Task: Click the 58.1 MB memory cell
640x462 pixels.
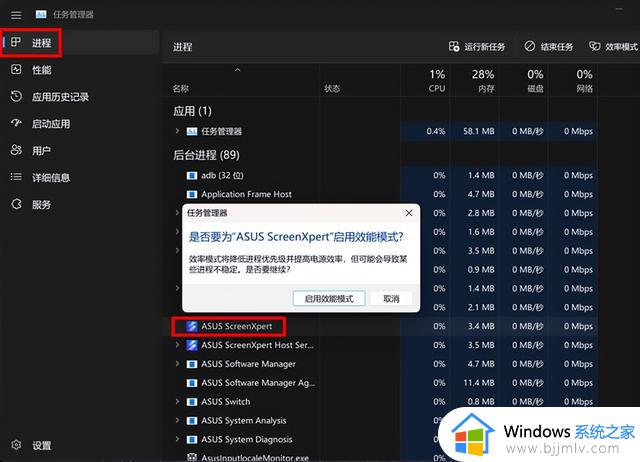Action: tap(479, 131)
